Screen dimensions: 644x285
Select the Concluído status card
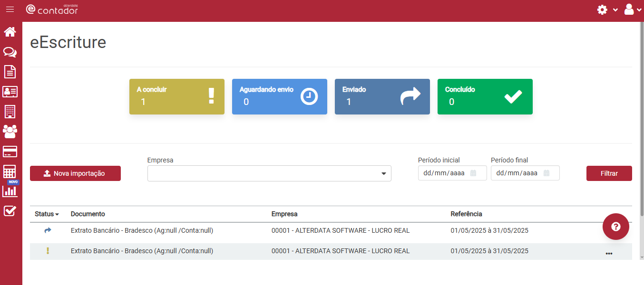point(485,96)
